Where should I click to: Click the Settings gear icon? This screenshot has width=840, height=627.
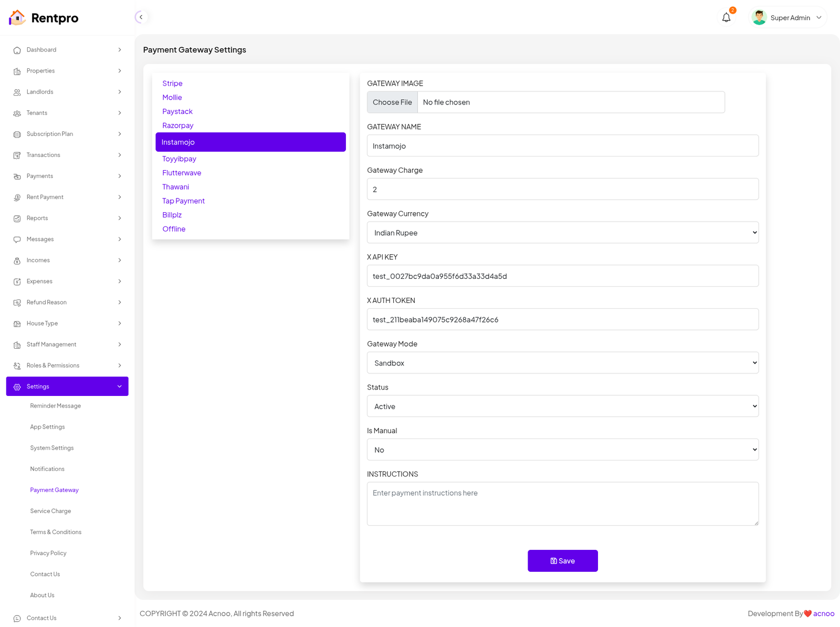tap(17, 387)
